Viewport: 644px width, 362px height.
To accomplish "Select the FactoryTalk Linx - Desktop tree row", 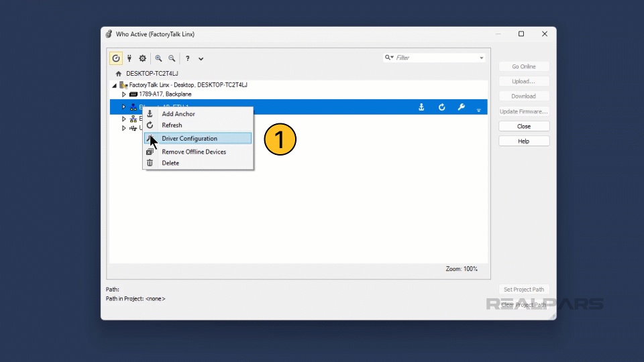I will pos(188,85).
